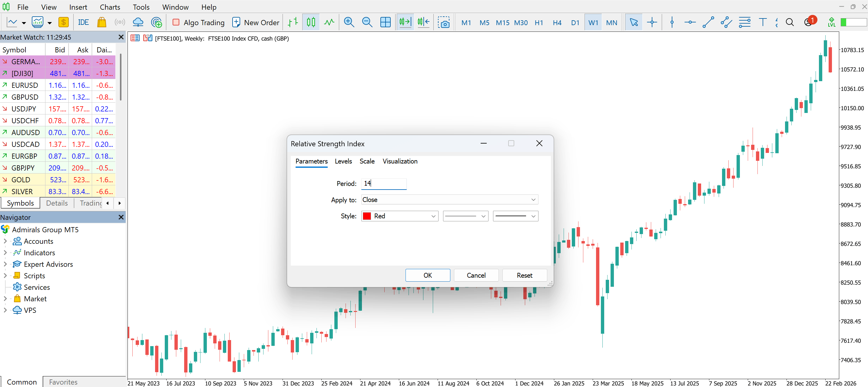Select the candlestick chart mode icon
868x387 pixels.
(x=311, y=23)
